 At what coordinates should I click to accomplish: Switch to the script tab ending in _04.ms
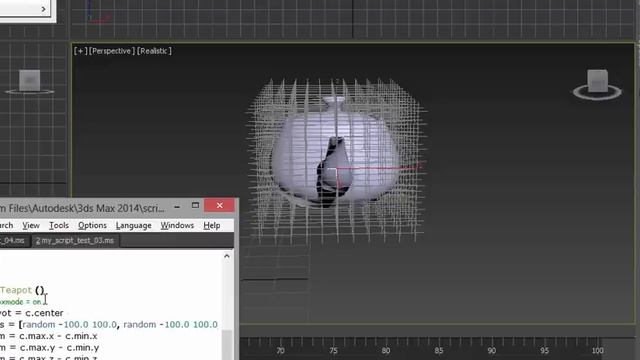[12, 240]
